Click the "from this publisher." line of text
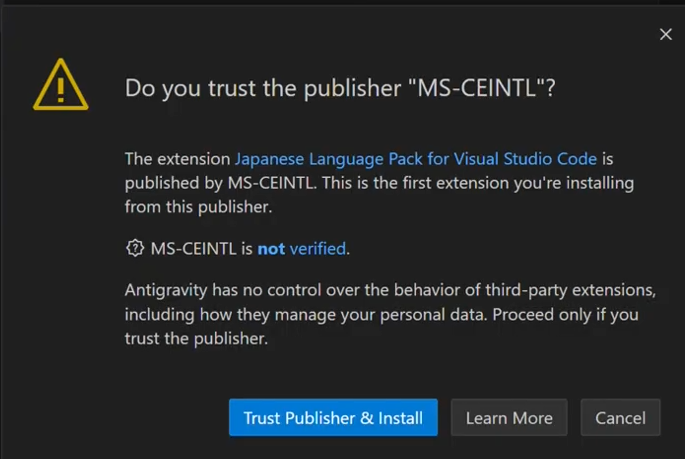The width and height of the screenshot is (685, 459). tap(198, 207)
